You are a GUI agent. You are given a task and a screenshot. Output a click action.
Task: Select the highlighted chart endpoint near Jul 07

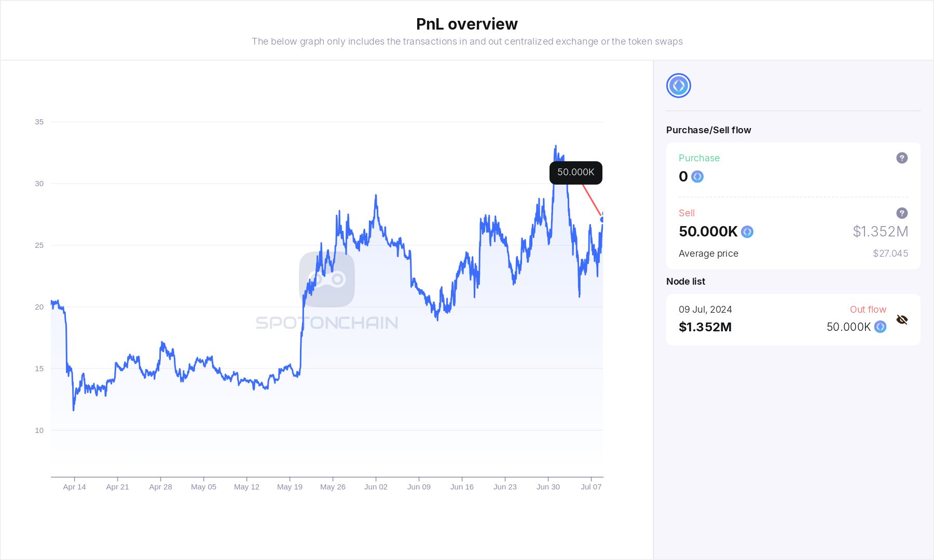601,219
